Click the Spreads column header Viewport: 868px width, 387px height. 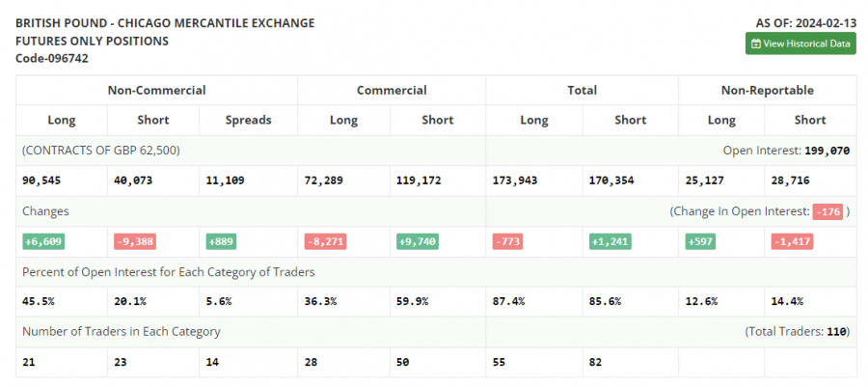[248, 120]
